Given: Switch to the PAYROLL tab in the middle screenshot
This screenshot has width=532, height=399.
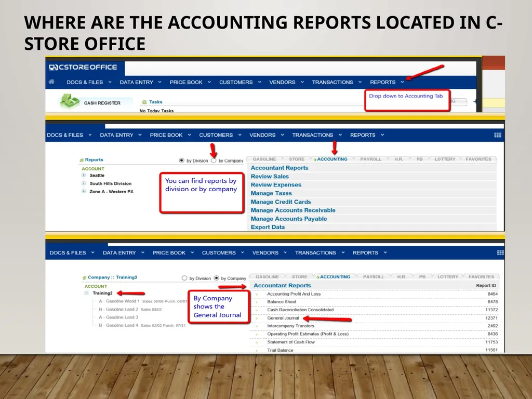Looking at the screenshot, I should pos(370,159).
